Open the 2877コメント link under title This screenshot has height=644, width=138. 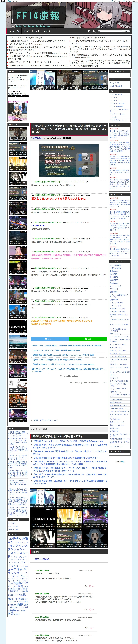coord(38,138)
